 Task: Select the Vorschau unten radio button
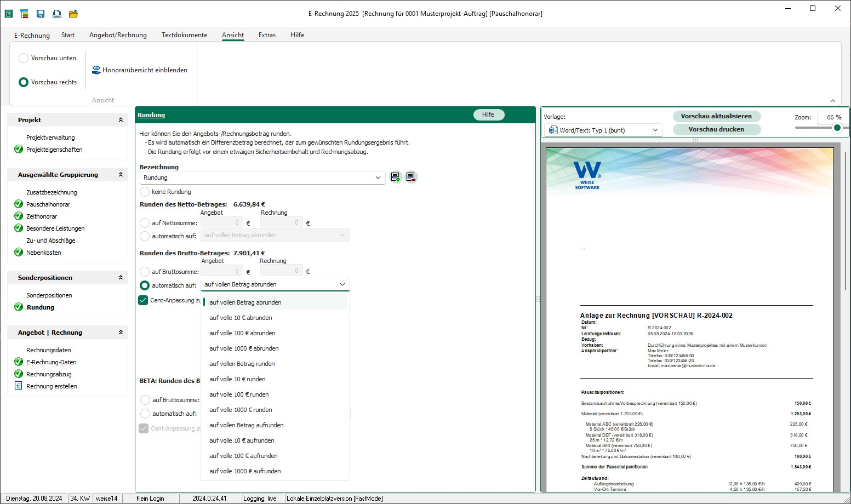[x=24, y=58]
